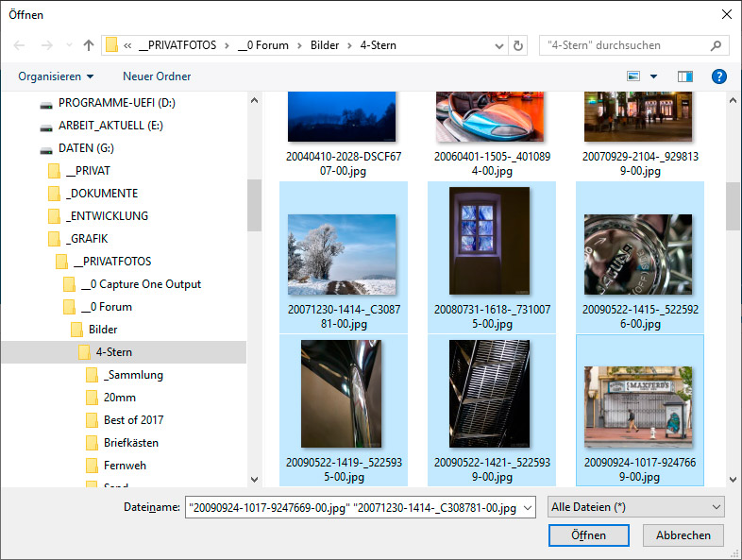Open the Fernweh subfolder
This screenshot has width=742, height=560.
pos(125,467)
